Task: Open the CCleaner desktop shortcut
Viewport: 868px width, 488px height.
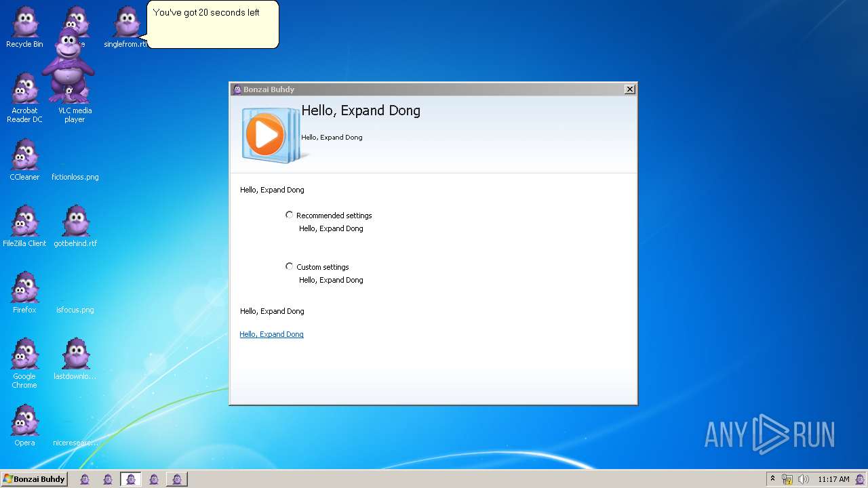Action: pos(24,160)
